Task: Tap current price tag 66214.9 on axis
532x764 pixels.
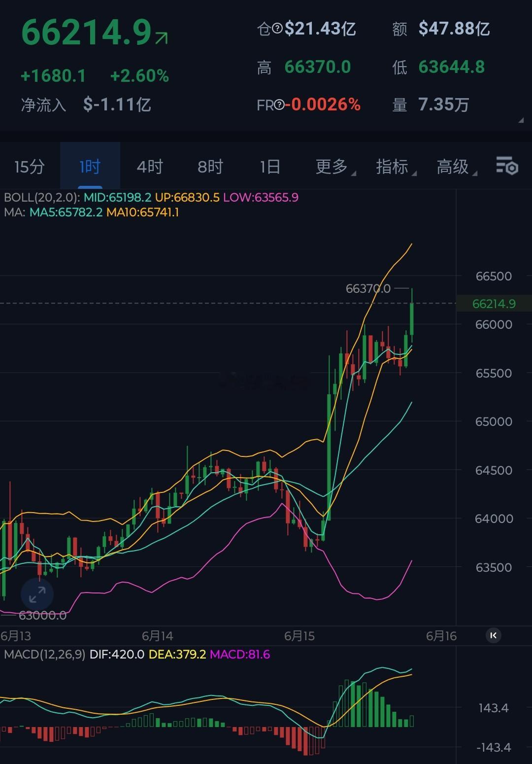Action: click(494, 304)
